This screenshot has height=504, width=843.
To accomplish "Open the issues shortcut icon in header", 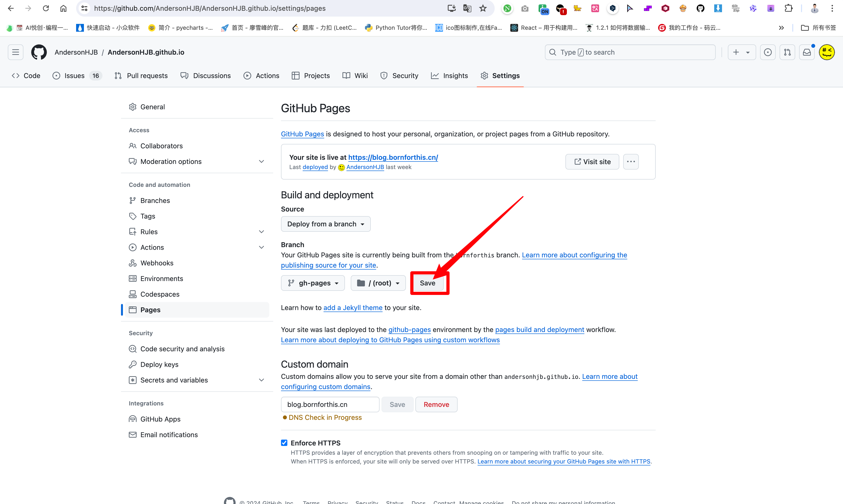I will (768, 52).
